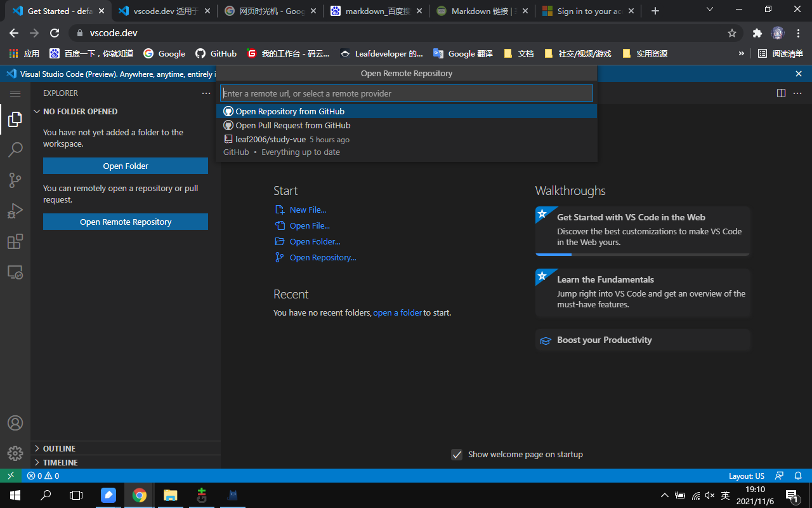This screenshot has height=508, width=812.
Task: Click the Accounts icon in activity bar
Action: pos(15,423)
